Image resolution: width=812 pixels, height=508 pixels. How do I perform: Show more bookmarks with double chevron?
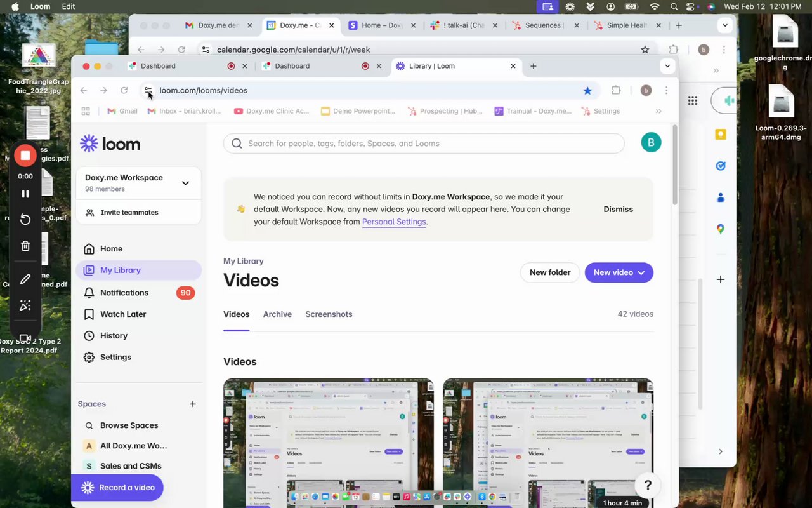click(658, 111)
